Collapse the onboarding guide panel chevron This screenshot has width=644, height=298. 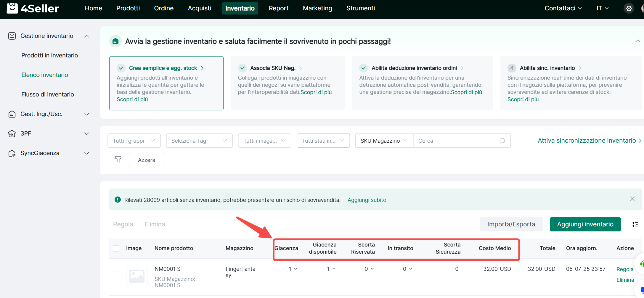(x=637, y=41)
